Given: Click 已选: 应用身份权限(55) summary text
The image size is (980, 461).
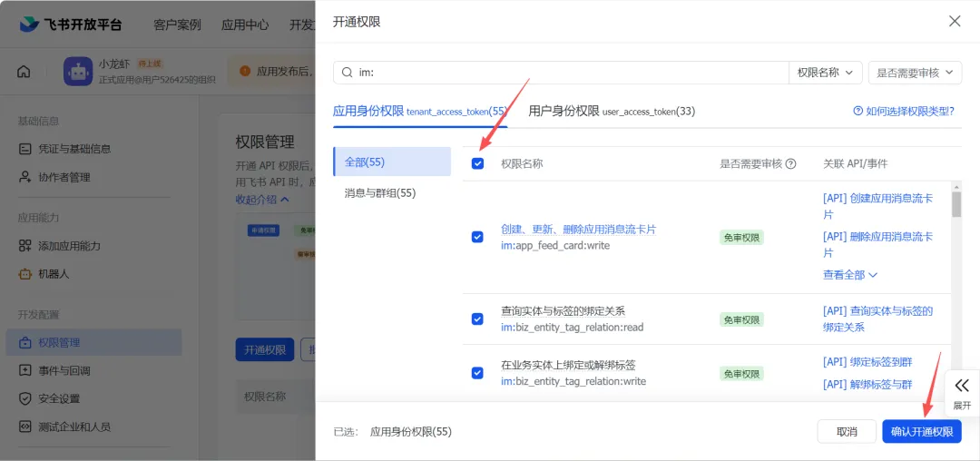Looking at the screenshot, I should [x=393, y=432].
